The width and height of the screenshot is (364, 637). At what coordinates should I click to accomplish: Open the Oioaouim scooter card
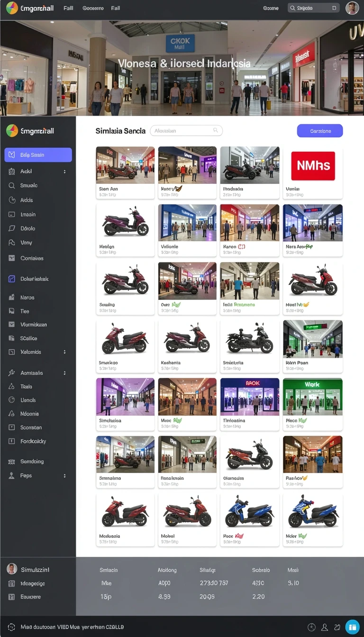tap(250, 462)
